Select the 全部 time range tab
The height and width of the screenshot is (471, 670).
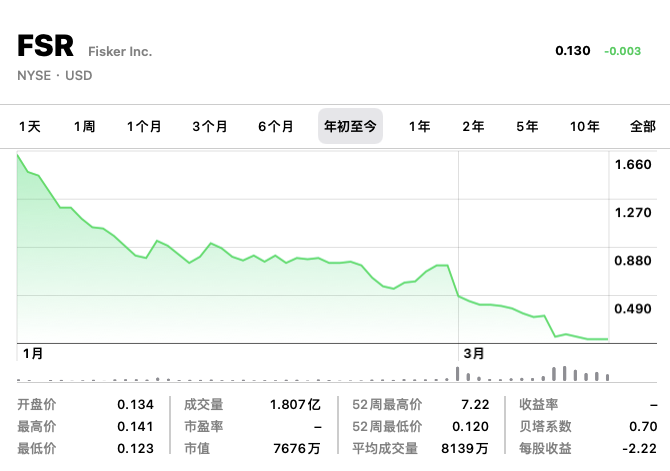coord(643,127)
